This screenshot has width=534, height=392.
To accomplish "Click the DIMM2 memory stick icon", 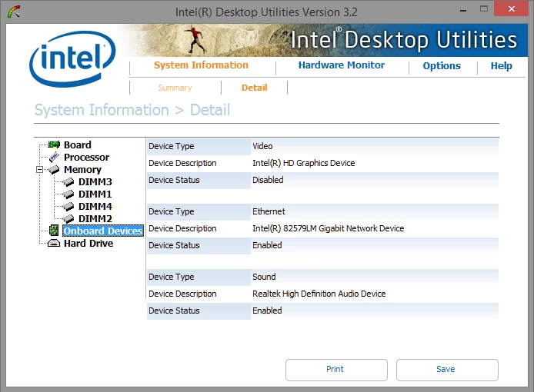I will (x=68, y=219).
